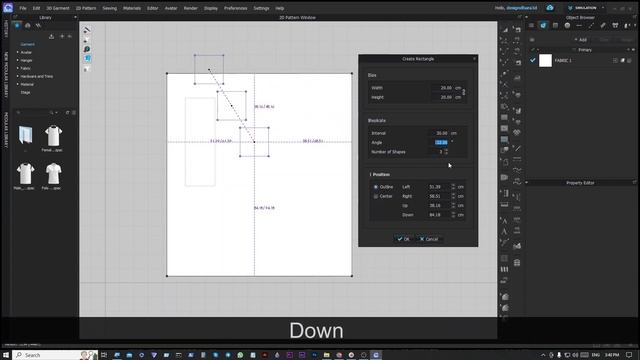Select the Female t-shirt garment thumbnail
Image resolution: width=640 pixels, height=360 pixels.
pyautogui.click(x=53, y=136)
